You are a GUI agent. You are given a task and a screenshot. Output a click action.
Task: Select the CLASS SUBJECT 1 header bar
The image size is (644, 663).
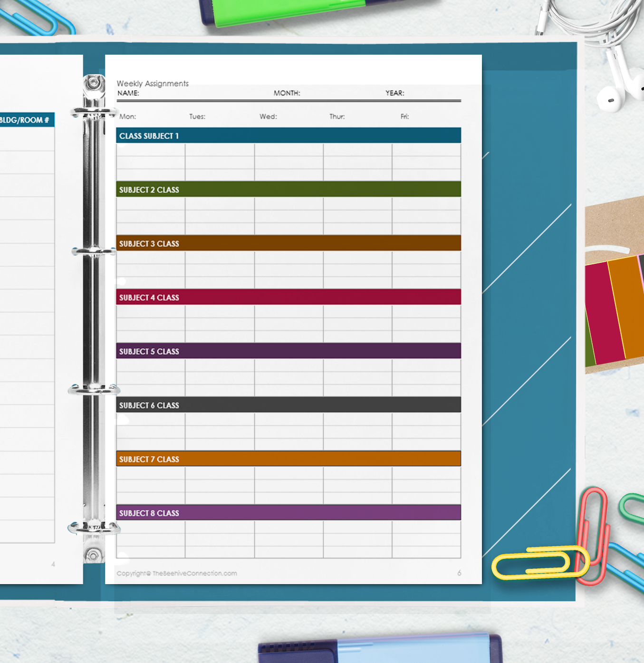click(x=288, y=136)
